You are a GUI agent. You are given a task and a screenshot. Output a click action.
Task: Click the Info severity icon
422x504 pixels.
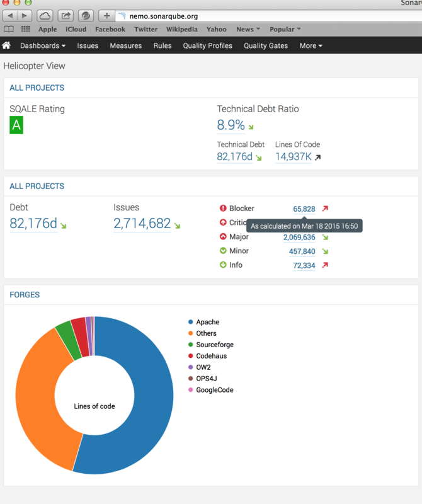tap(223, 265)
